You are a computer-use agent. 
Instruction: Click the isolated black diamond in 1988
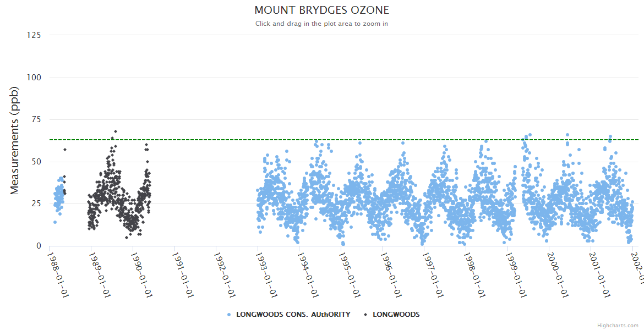65,150
